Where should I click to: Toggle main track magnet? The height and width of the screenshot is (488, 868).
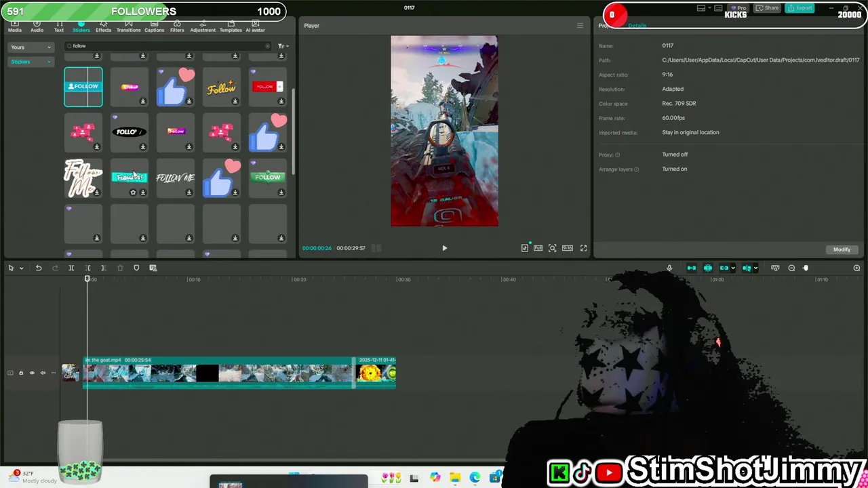(x=692, y=268)
